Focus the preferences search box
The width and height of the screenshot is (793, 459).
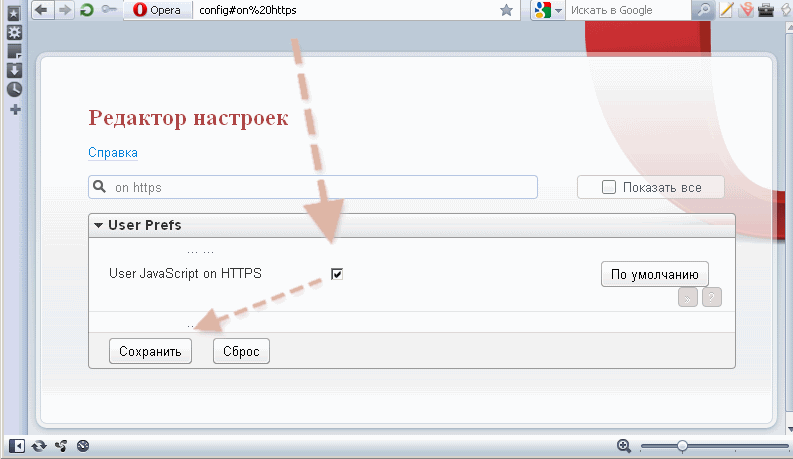(x=313, y=187)
